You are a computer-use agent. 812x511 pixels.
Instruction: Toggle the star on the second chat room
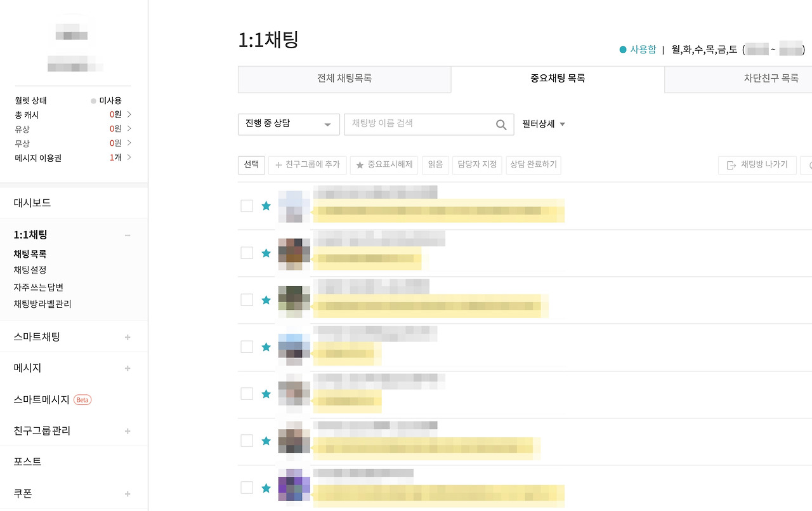[266, 253]
